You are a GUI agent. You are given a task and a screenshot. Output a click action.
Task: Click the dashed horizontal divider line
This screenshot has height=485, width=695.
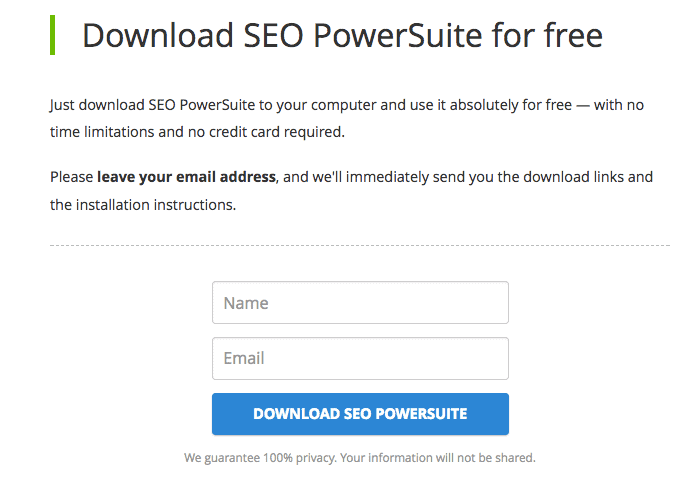click(360, 245)
